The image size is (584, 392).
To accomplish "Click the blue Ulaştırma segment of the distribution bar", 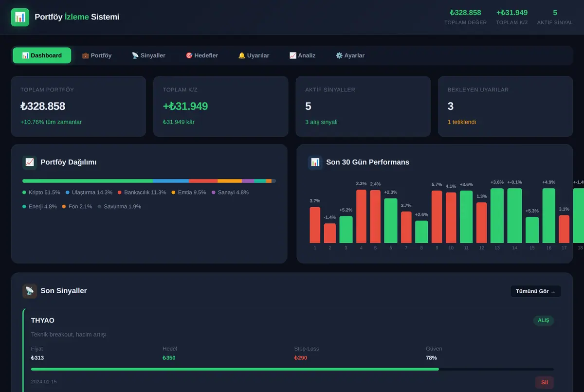I will coord(171,181).
